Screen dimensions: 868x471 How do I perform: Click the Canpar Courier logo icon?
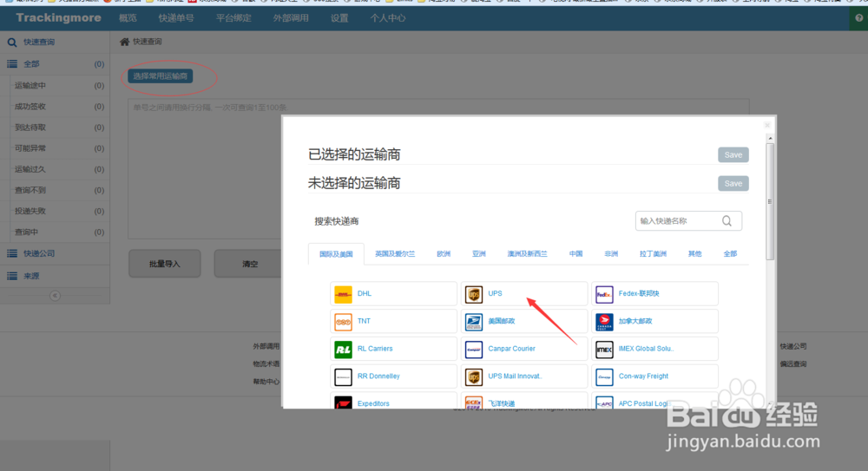[x=474, y=350]
